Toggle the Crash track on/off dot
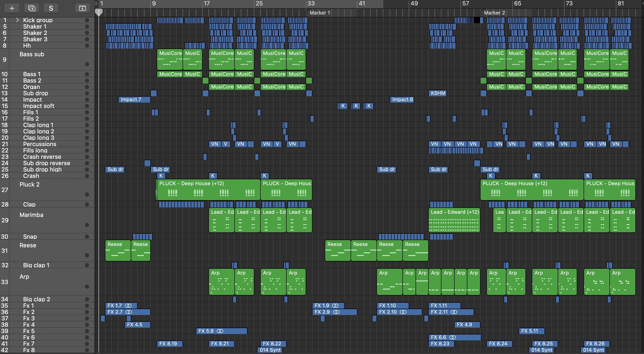Viewport: 644px width, 354px height. point(87,176)
